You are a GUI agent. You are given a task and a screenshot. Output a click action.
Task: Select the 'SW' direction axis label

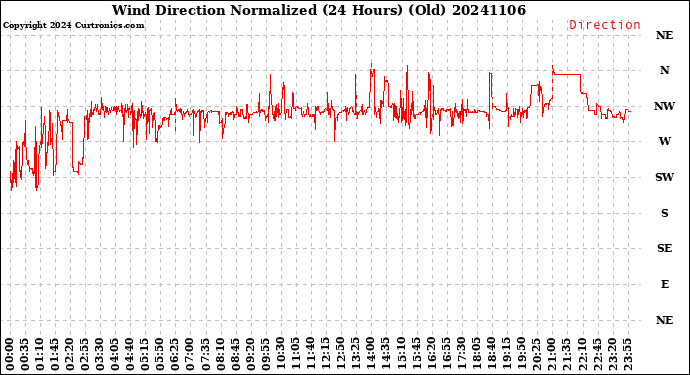pos(664,177)
